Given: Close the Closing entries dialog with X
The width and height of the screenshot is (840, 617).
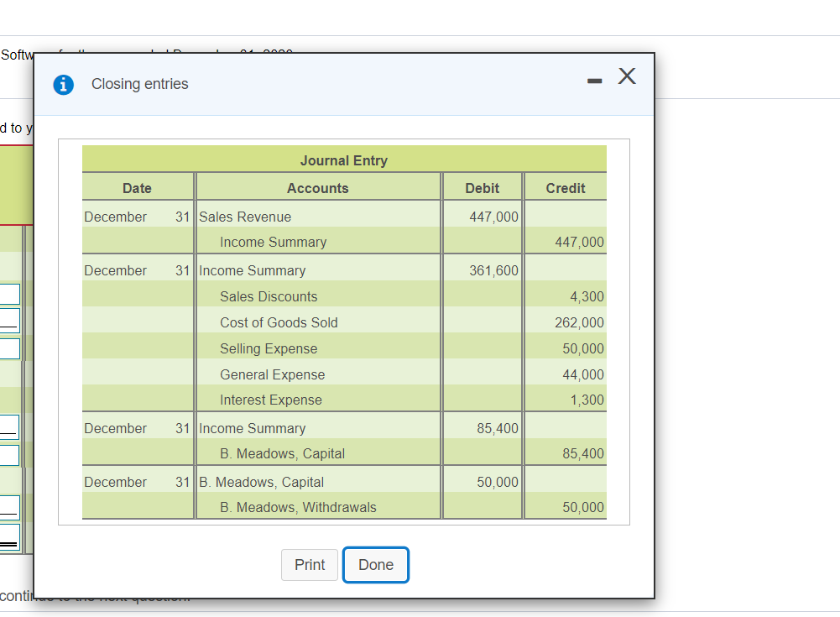Looking at the screenshot, I should (627, 76).
